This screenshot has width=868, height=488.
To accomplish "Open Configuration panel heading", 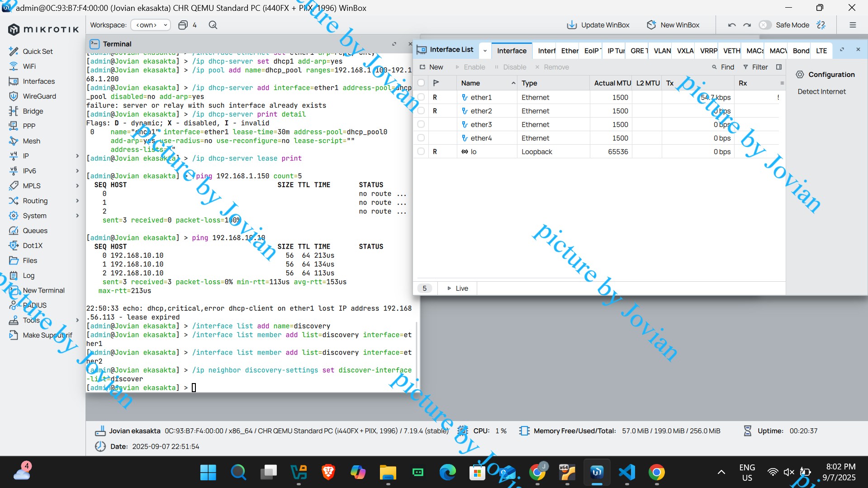I will click(x=825, y=75).
